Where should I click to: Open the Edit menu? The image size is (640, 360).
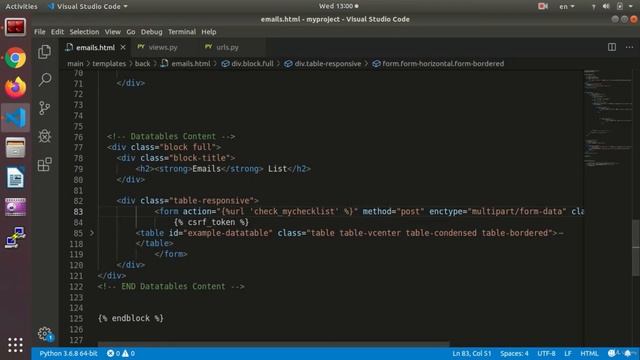(x=57, y=32)
